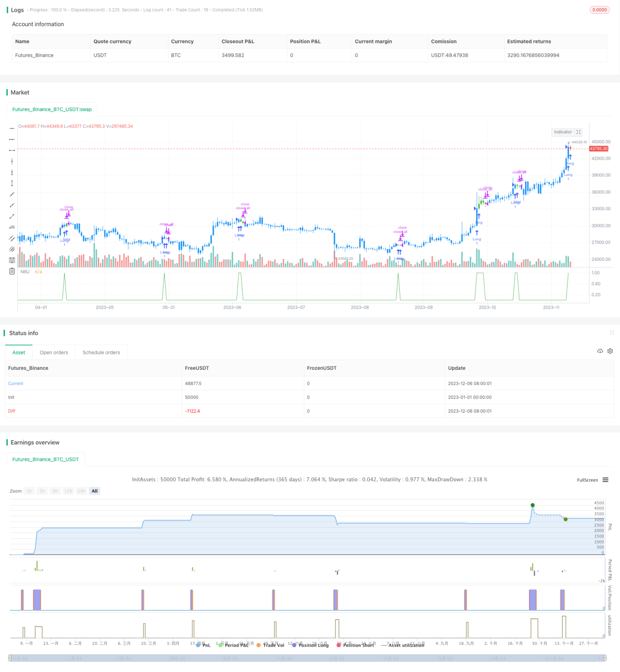Viewport: 620px width, 672px height.
Task: Toggle the Trade Vol legend item
Action: click(270, 645)
